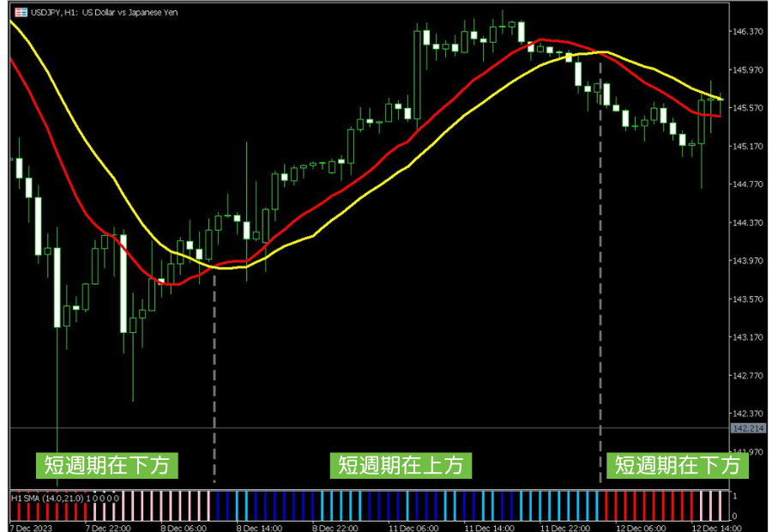Click the chart icon beside USDJPY title
This screenshot has width=772, height=532.
pos(16,11)
